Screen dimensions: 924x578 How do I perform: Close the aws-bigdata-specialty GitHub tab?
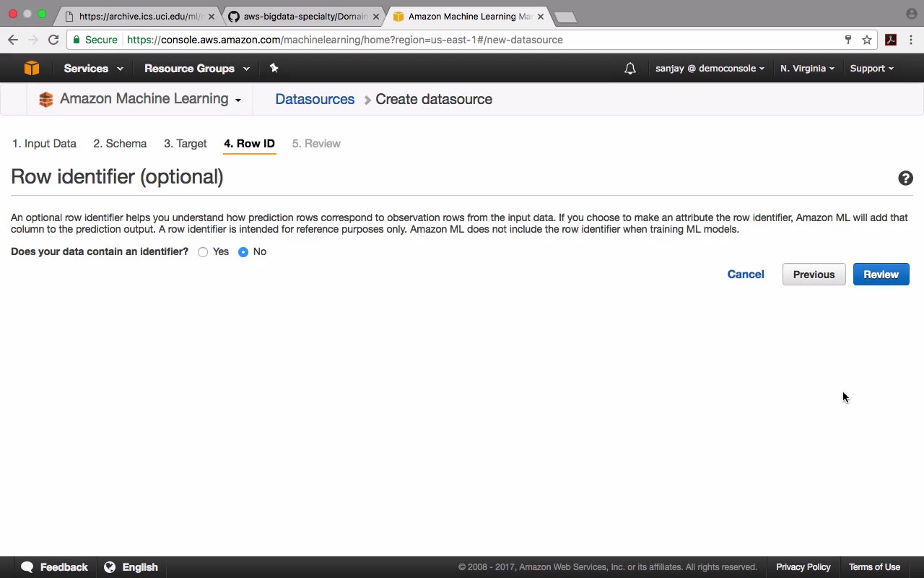pyautogui.click(x=375, y=16)
